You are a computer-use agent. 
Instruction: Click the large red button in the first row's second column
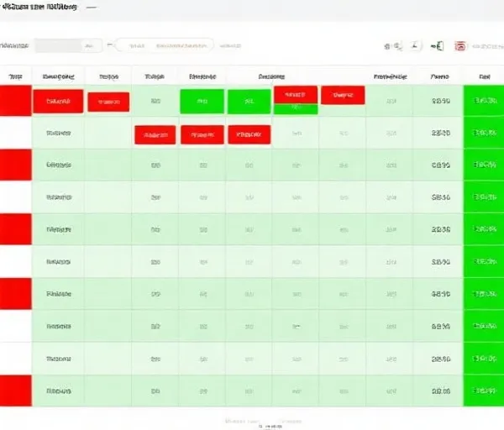pyautogui.click(x=58, y=102)
